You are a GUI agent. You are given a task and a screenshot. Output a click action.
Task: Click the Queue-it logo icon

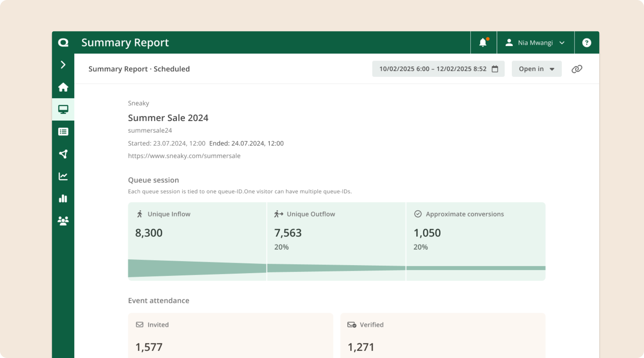click(63, 43)
